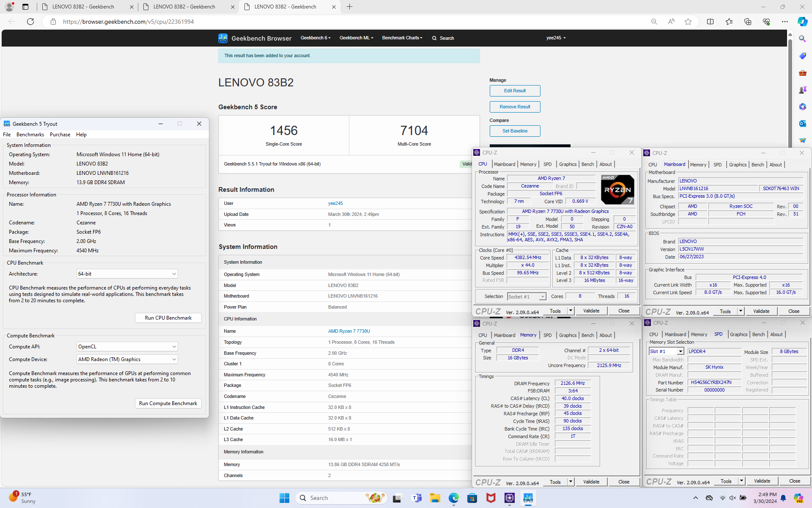Open the Microsoft Teams taskbar icon
Screen dimensions: 812x508
pos(417,498)
